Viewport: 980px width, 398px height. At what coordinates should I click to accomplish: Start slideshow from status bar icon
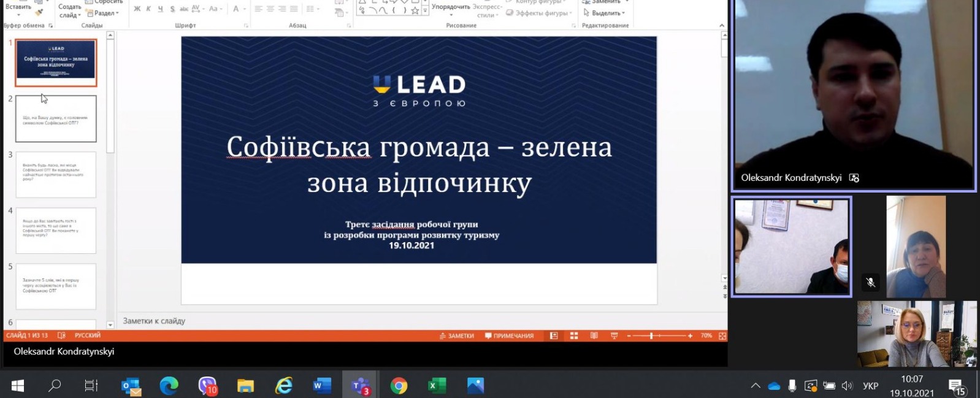click(614, 336)
